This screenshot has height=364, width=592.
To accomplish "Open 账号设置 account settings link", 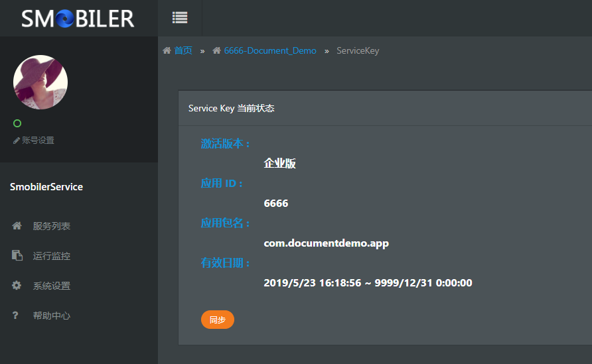I will [38, 141].
